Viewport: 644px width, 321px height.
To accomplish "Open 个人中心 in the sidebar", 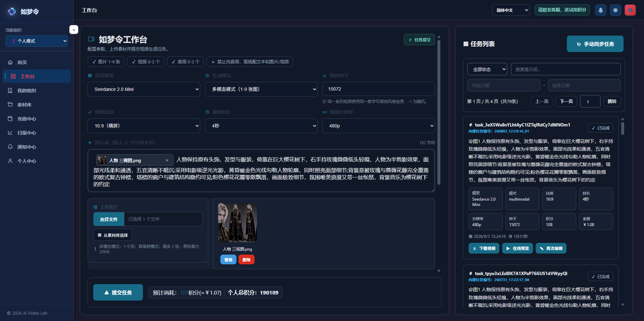I will 37,161.
